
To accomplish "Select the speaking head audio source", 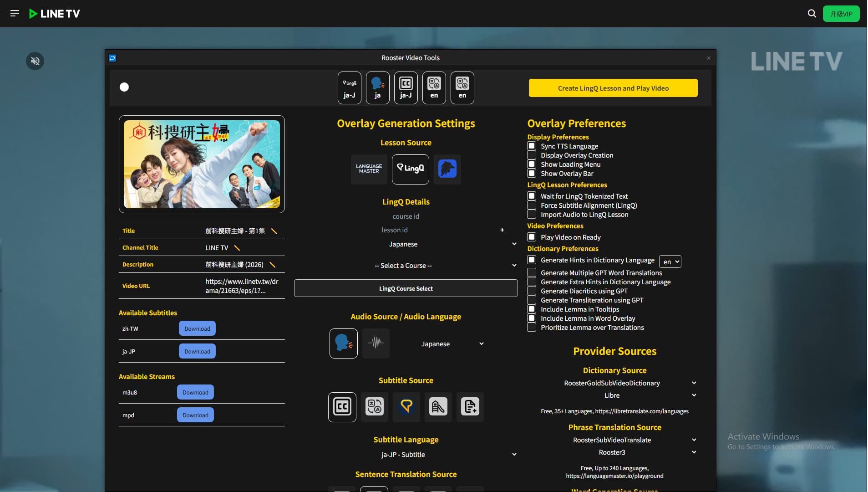I will (343, 343).
